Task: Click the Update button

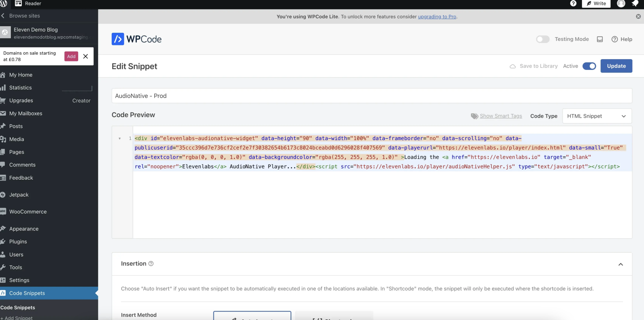Action: pos(616,66)
